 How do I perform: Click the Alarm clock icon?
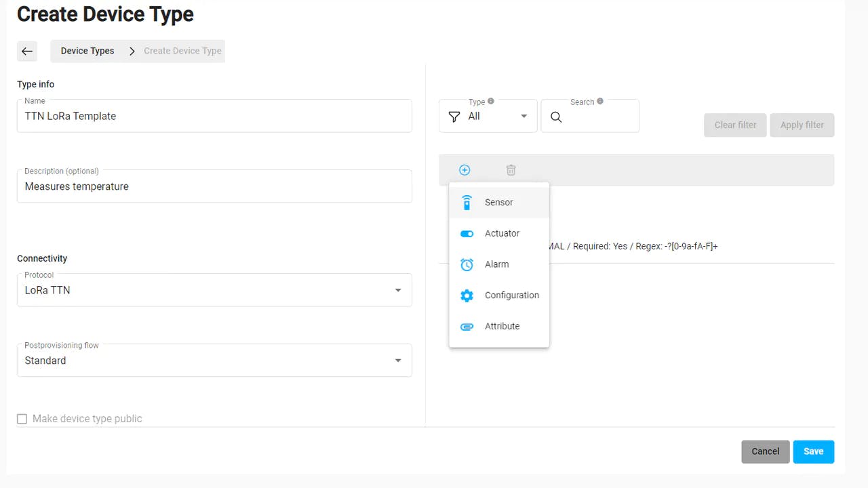[x=467, y=264]
